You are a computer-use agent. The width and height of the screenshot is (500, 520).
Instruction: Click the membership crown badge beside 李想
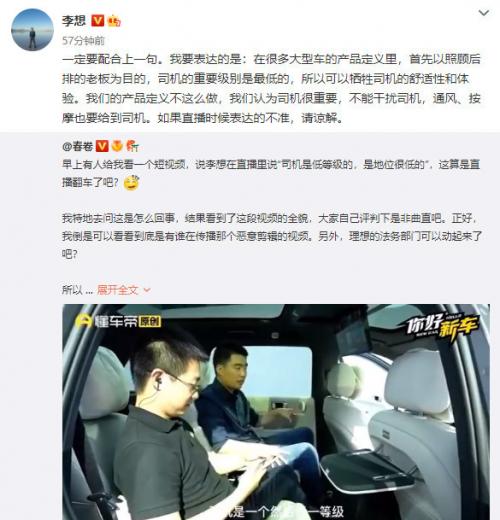(x=114, y=21)
